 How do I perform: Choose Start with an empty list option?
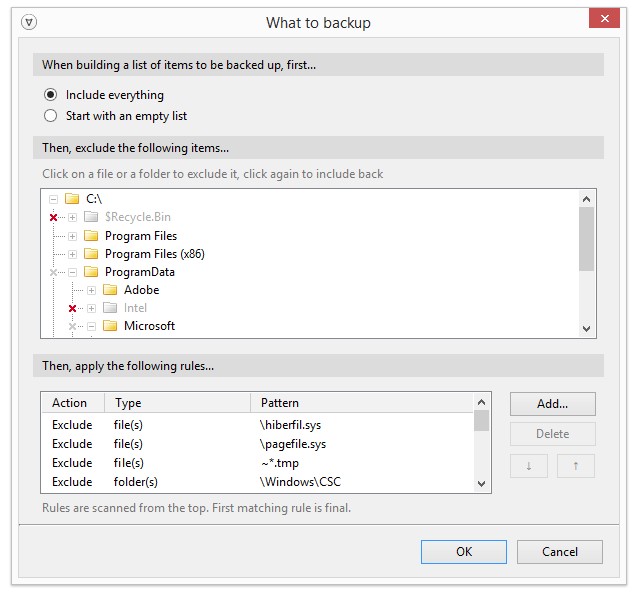[x=51, y=116]
